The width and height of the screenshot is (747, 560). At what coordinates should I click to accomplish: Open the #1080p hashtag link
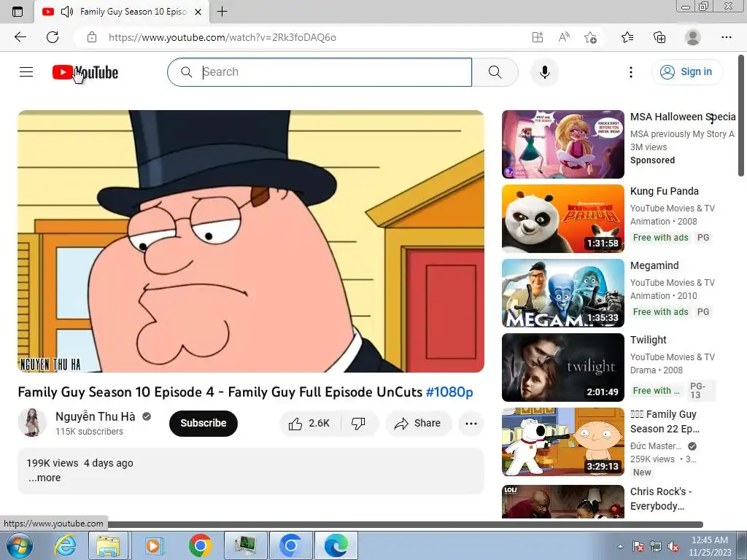coord(449,392)
